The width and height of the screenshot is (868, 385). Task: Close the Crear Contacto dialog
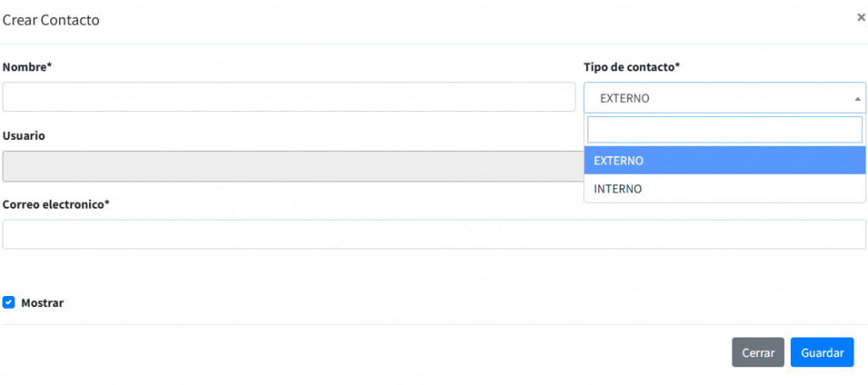[x=860, y=17]
